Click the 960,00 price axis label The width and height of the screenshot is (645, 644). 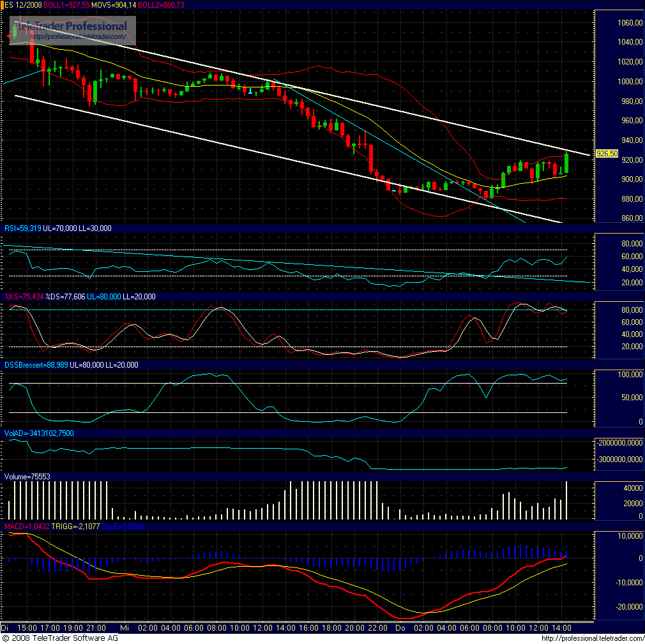pyautogui.click(x=632, y=121)
